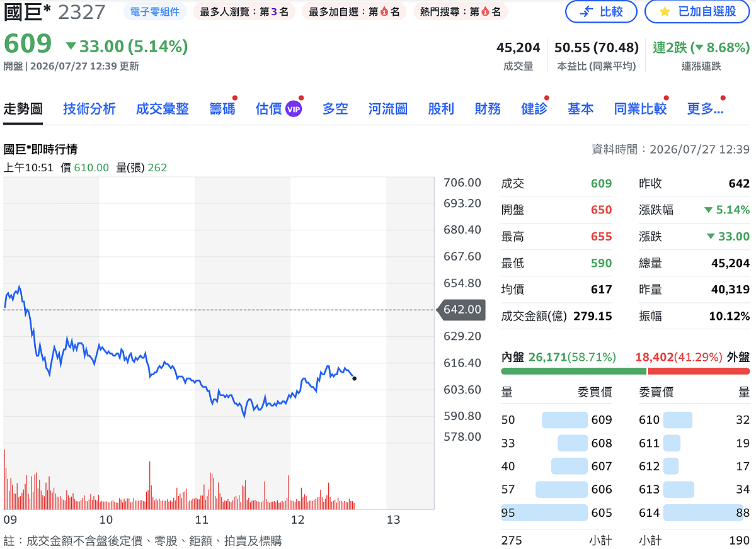Image resolution: width=756 pixels, height=549 pixels.
Task: Click the 607 bid price row
Action: click(557, 467)
